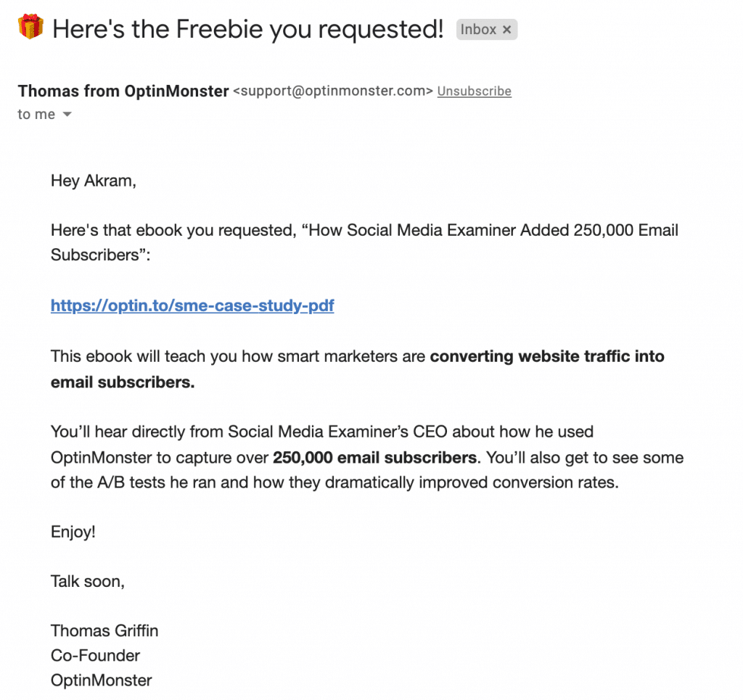Click the "Hey Akram," greeting line
This screenshot has height=700, width=743.
(93, 181)
